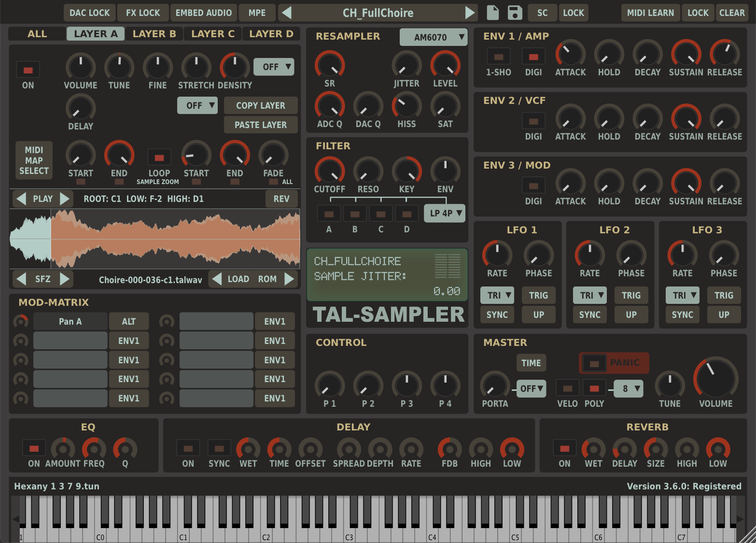
Task: Click the next-preset arrow beside CH_FullChoire
Action: [469, 13]
